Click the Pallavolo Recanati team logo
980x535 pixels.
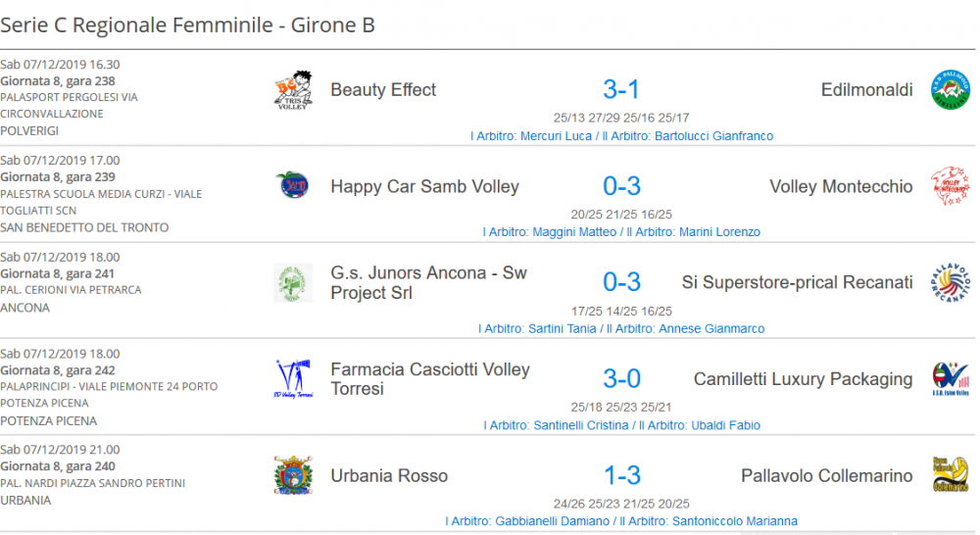950,282
